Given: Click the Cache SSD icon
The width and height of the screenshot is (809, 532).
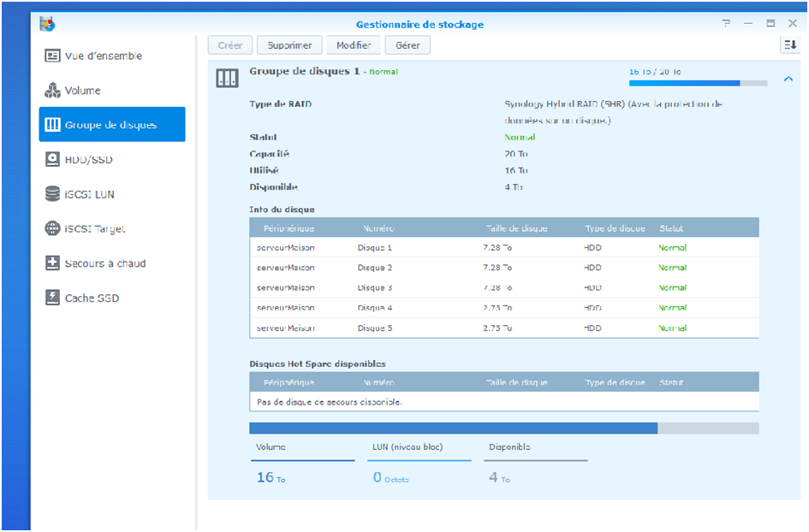Looking at the screenshot, I should [x=52, y=299].
